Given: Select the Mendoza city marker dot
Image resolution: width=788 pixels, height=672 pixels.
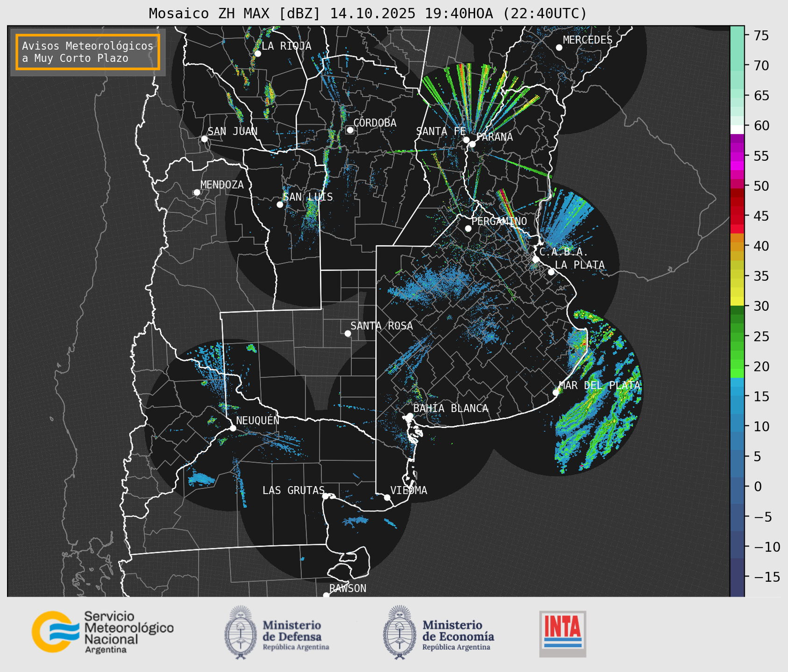Looking at the screenshot, I should pyautogui.click(x=197, y=193).
